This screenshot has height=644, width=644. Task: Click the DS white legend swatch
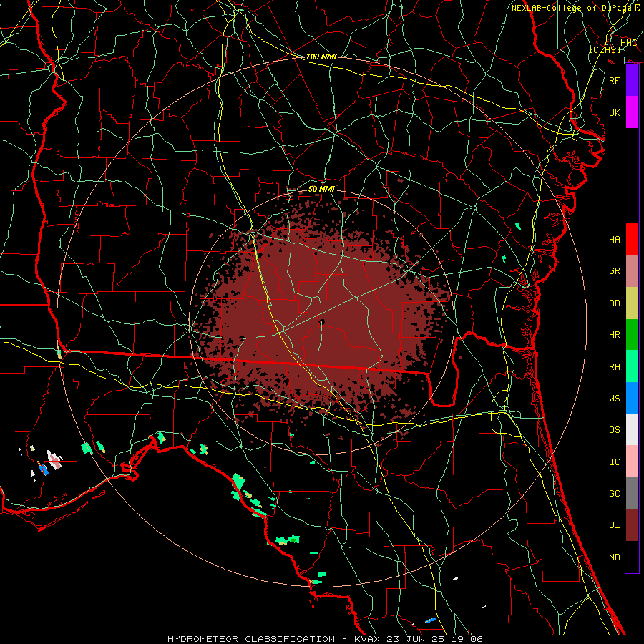(632, 429)
